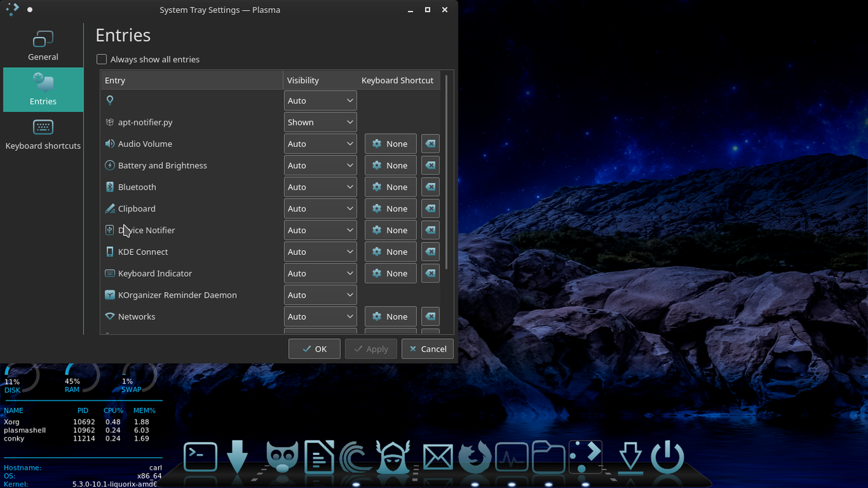Screen dimensions: 868x488
Task: Open the file manager folder icon in dock
Action: pyautogui.click(x=548, y=457)
